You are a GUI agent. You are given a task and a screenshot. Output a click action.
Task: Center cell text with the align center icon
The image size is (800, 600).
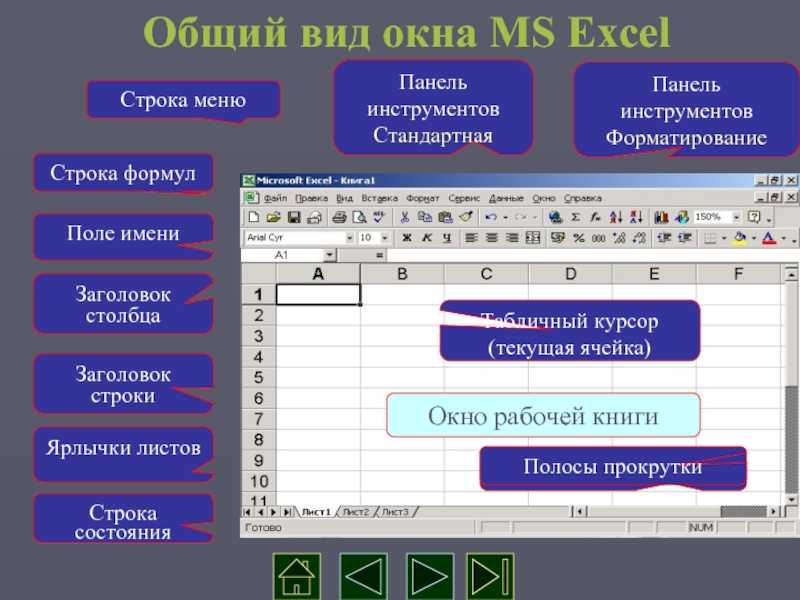click(x=491, y=238)
